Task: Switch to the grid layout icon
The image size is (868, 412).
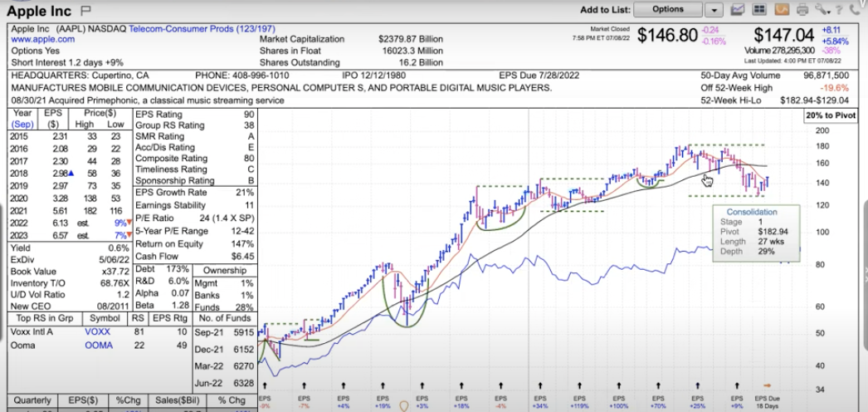Action: pyautogui.click(x=759, y=10)
